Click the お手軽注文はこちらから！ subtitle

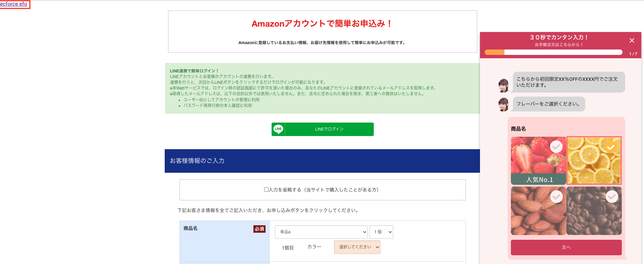tap(559, 44)
